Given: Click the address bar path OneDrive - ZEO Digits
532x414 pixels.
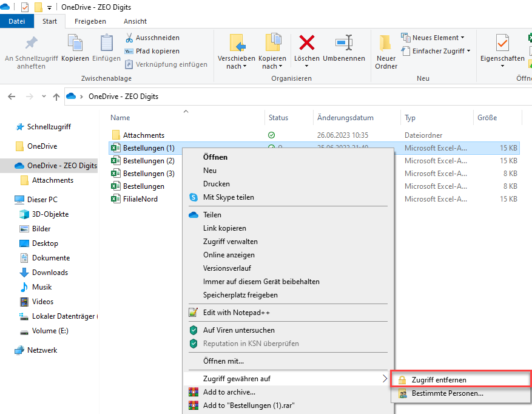Looking at the screenshot, I should pos(124,97).
